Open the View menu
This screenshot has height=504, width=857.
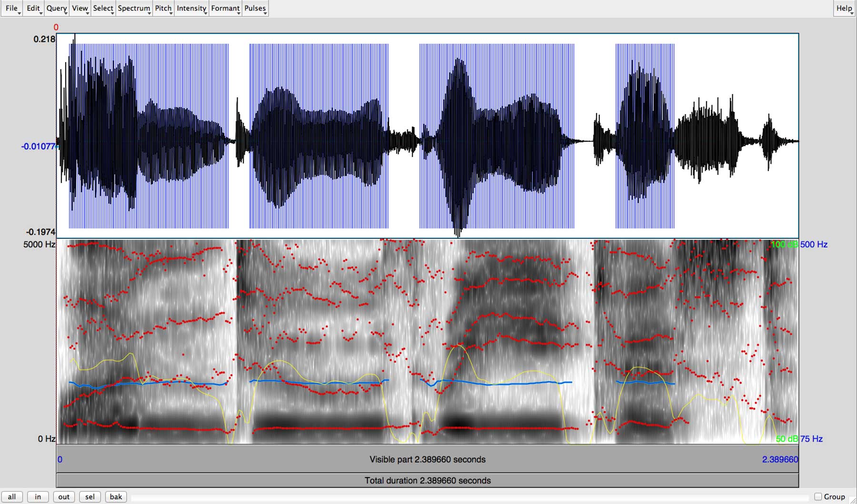[80, 9]
